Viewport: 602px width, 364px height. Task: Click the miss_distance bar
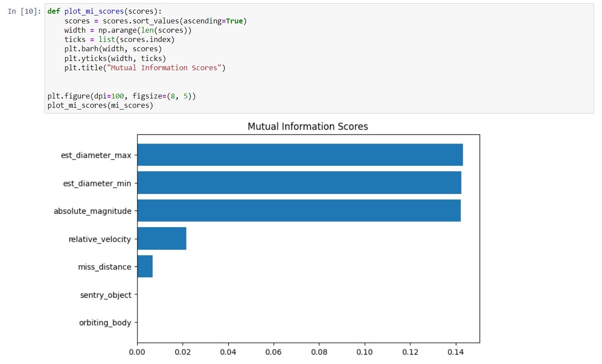pyautogui.click(x=145, y=266)
